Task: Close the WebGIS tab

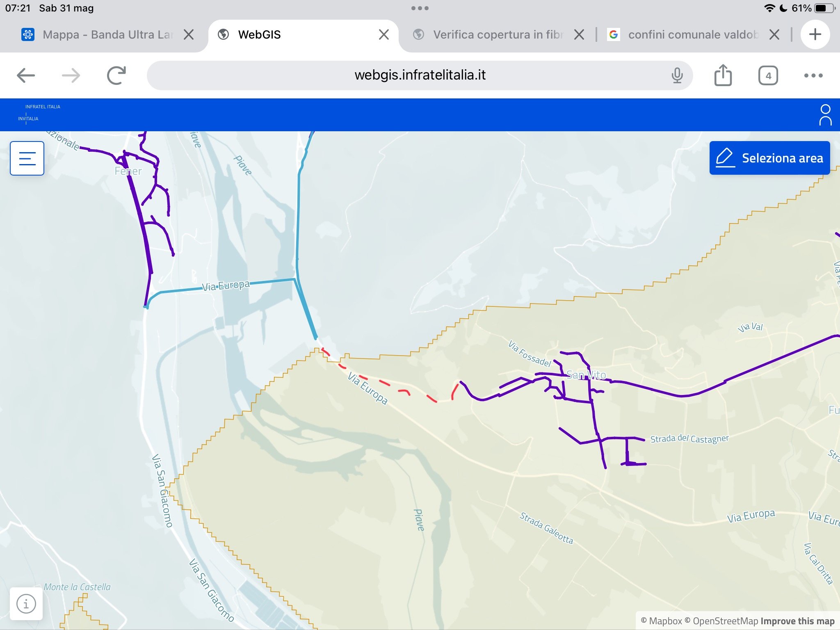Action: (x=383, y=34)
